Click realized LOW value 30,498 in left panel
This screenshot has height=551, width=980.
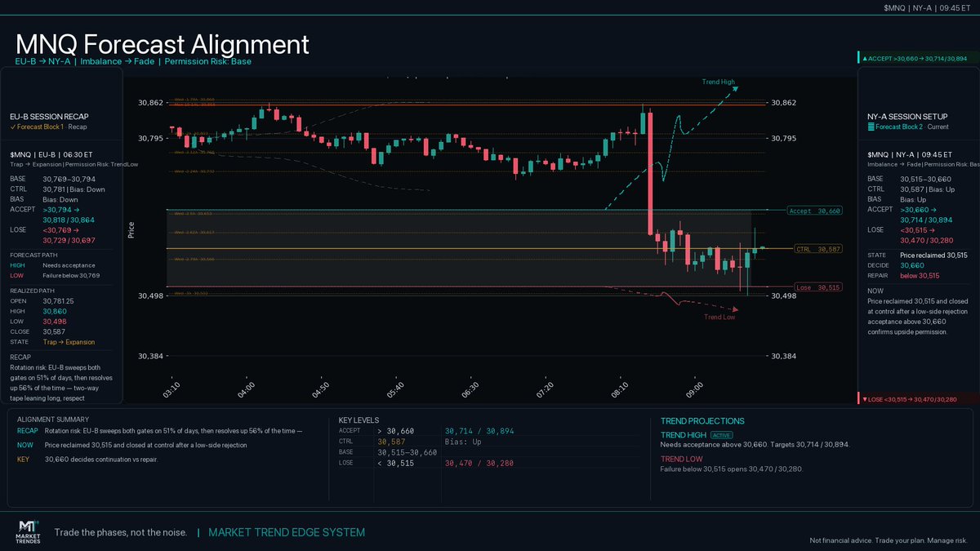(x=54, y=321)
